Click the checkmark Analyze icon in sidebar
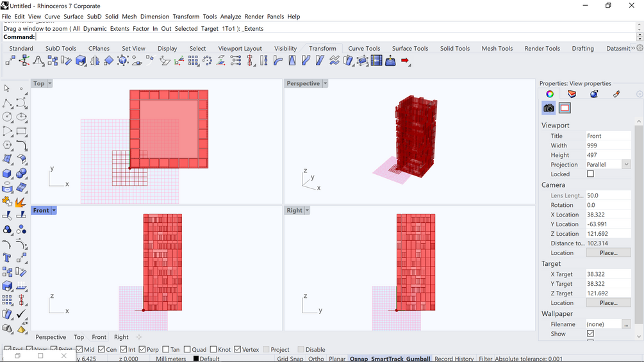This screenshot has width=644, height=362. pyautogui.click(x=21, y=314)
